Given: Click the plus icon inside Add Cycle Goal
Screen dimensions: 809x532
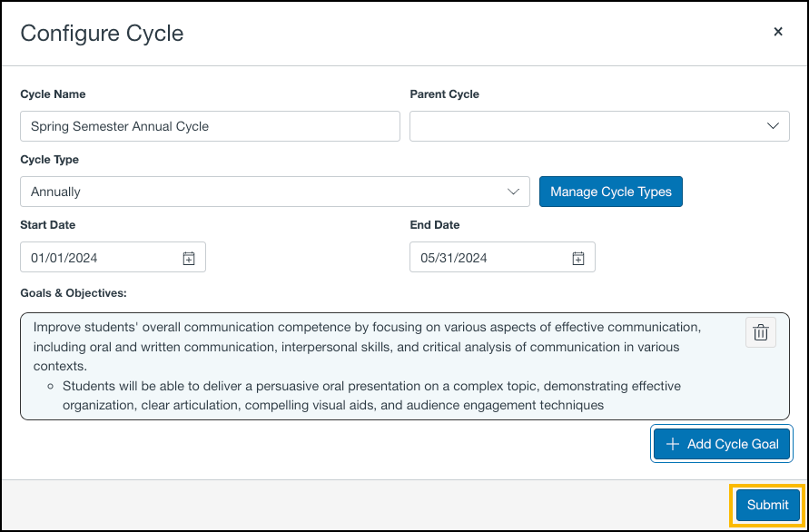Looking at the screenshot, I should click(x=672, y=444).
